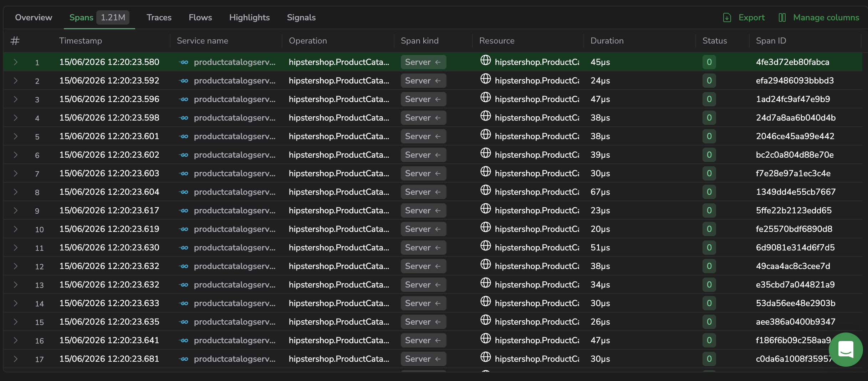The image size is (868, 381).
Task: Click the Server span kind badge in row 9
Action: 423,210
